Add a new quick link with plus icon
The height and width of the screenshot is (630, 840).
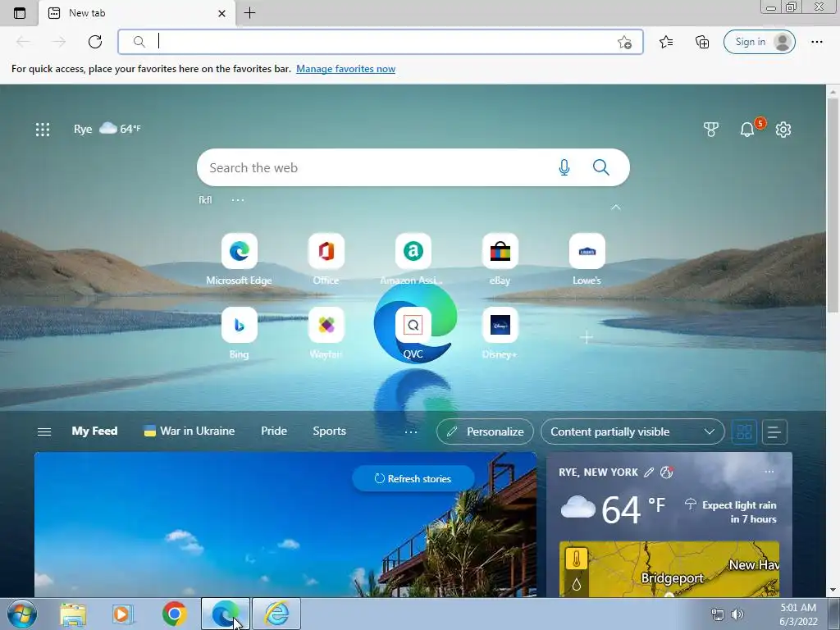click(587, 337)
